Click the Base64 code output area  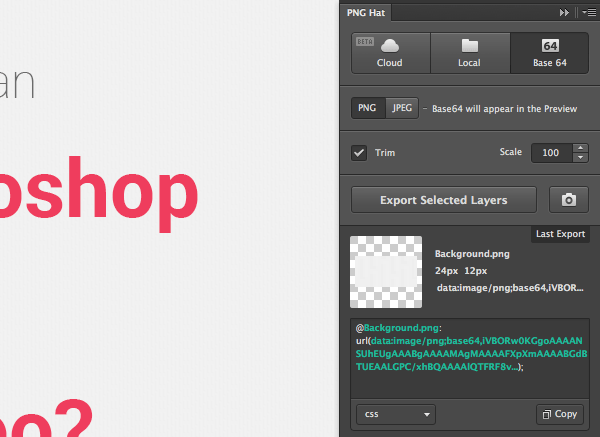(x=470, y=358)
